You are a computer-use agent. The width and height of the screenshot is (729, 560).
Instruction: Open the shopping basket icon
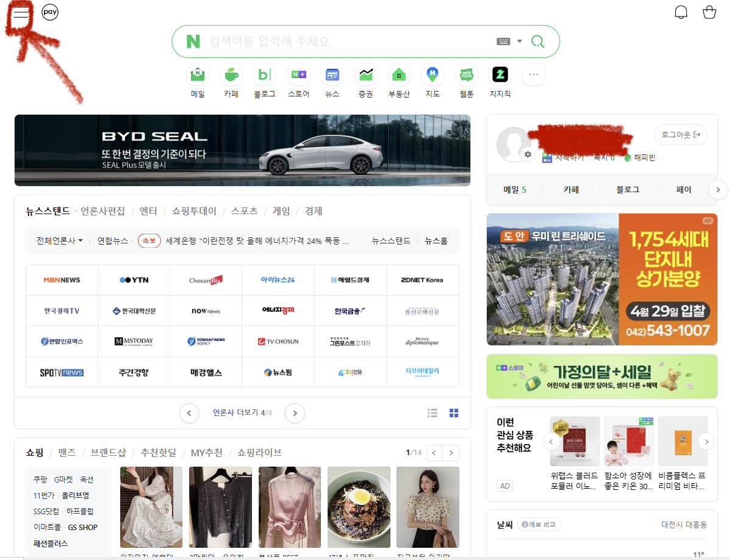[709, 12]
